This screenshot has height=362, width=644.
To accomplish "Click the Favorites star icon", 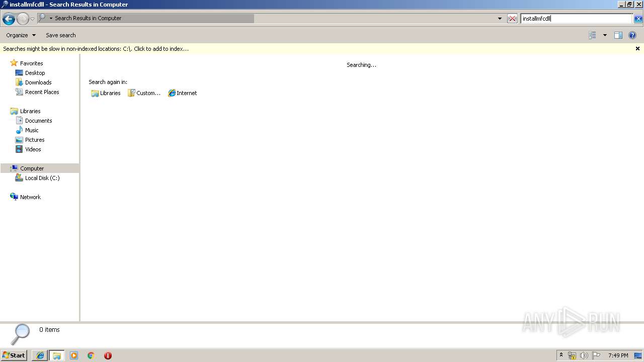I will (14, 63).
